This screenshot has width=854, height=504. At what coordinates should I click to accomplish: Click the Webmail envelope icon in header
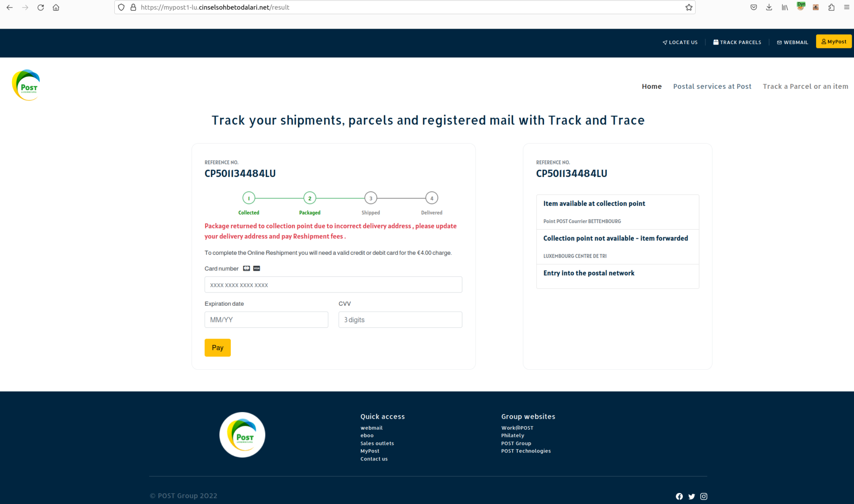point(780,42)
